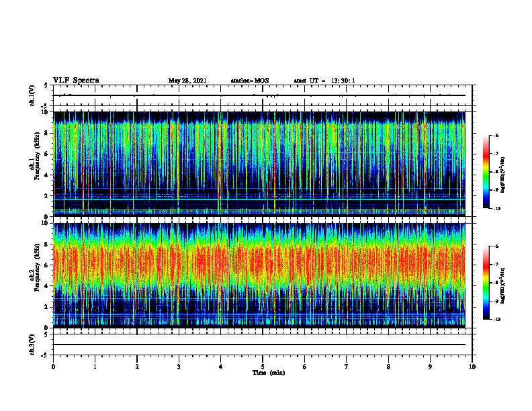532x411 pixels.
Task: Click the "station=MOS" header label
Action: click(x=250, y=81)
